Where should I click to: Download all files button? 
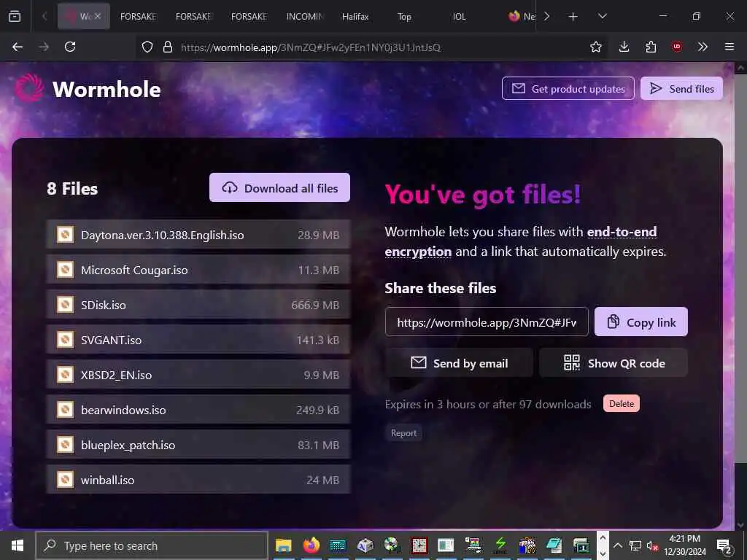[279, 187]
